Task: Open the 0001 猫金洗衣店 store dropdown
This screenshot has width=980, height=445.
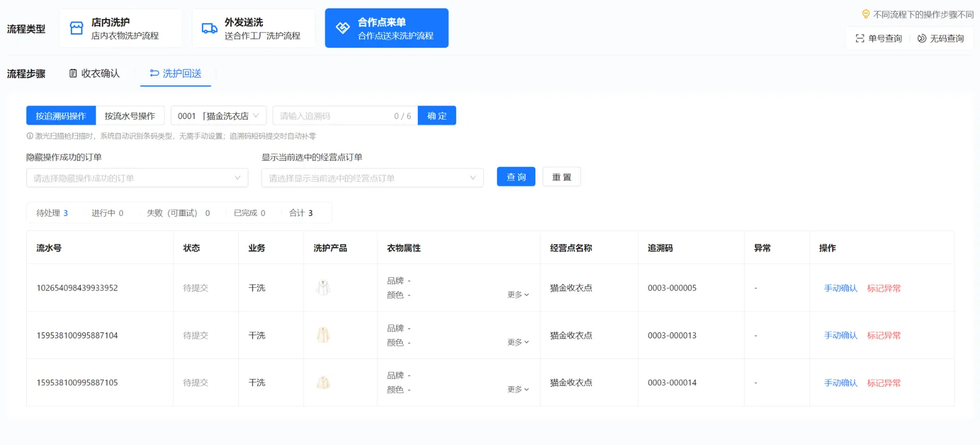Action: click(x=219, y=116)
